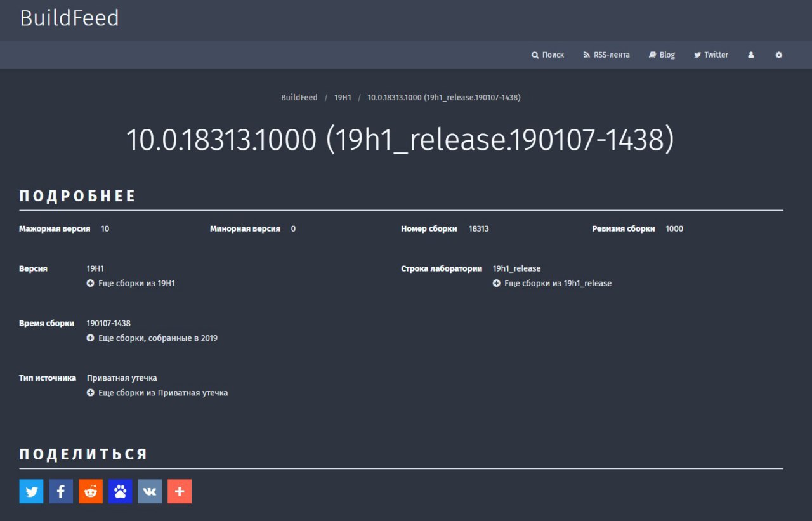Select ПОДРОБНЕЕ section heading

(x=77, y=196)
